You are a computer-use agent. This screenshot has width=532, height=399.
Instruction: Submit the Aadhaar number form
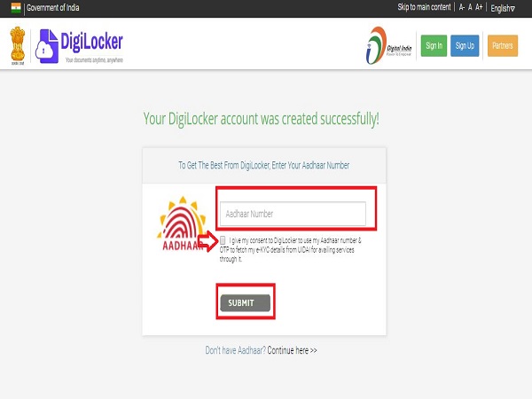tap(246, 302)
